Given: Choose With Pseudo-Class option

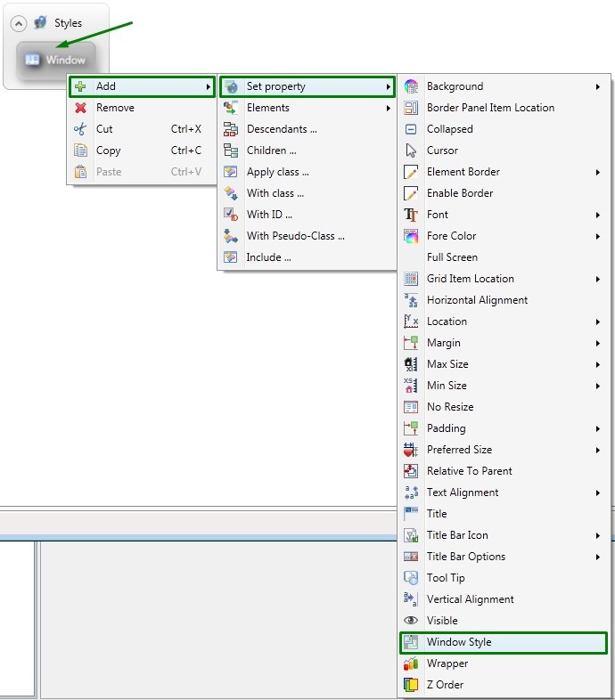Looking at the screenshot, I should (295, 236).
